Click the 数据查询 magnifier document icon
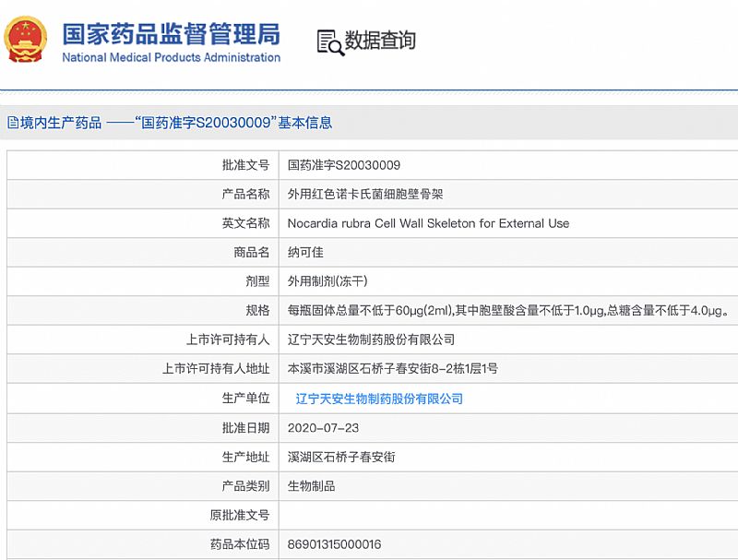738x560 pixels. (x=328, y=42)
